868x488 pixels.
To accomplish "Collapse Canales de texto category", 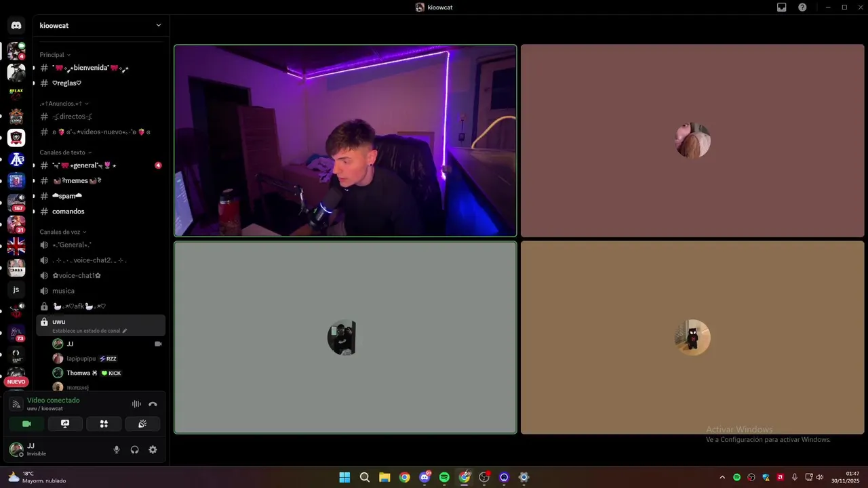I will 66,152.
